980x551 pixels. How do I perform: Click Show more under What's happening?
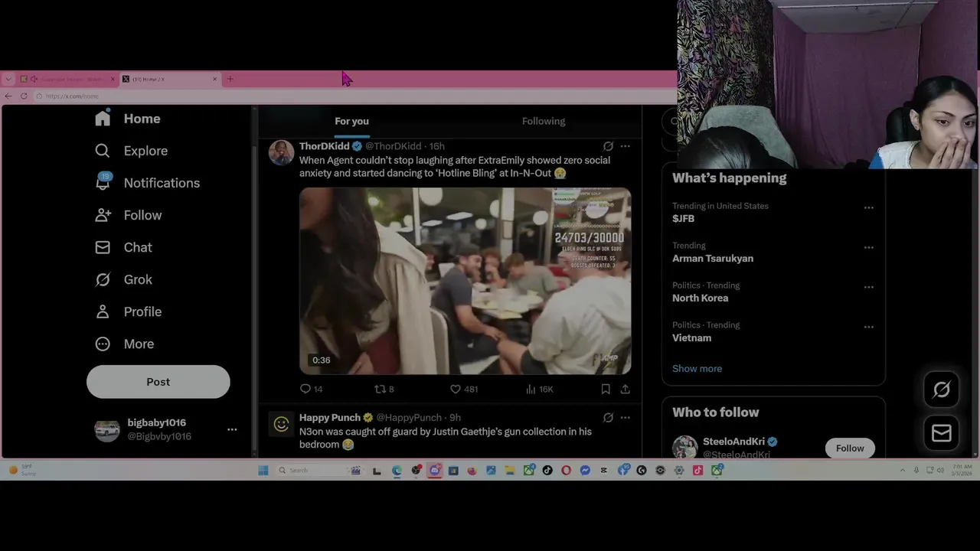[x=697, y=369]
